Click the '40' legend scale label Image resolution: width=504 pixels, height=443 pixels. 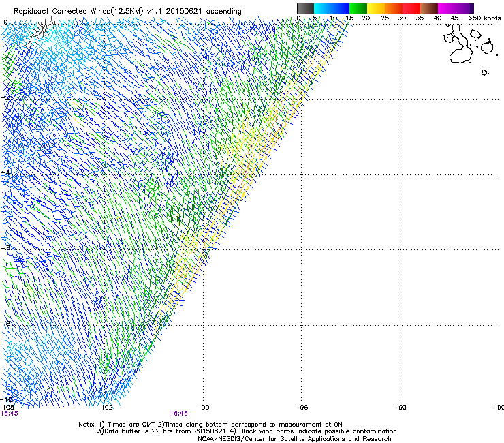pyautogui.click(x=437, y=18)
